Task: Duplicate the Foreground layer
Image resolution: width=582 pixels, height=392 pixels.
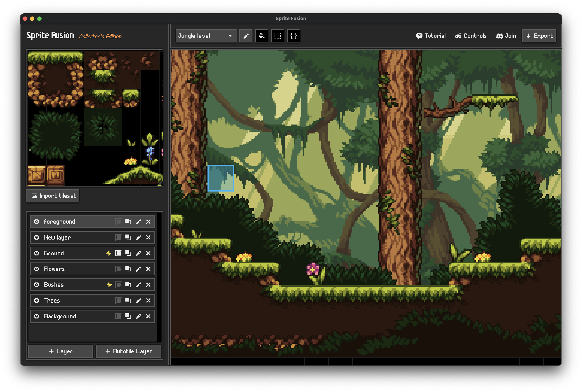Action: tap(128, 222)
